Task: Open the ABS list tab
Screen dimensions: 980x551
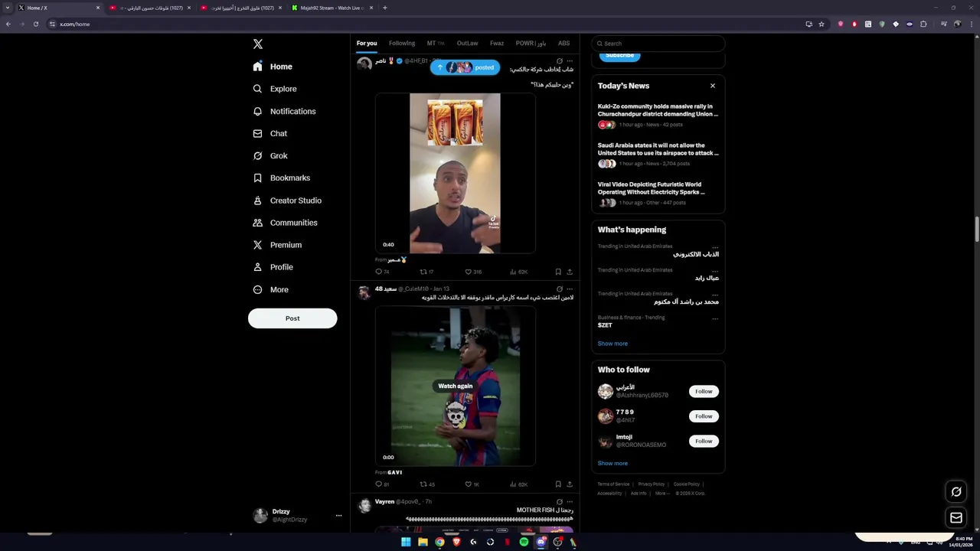Action: pyautogui.click(x=563, y=44)
